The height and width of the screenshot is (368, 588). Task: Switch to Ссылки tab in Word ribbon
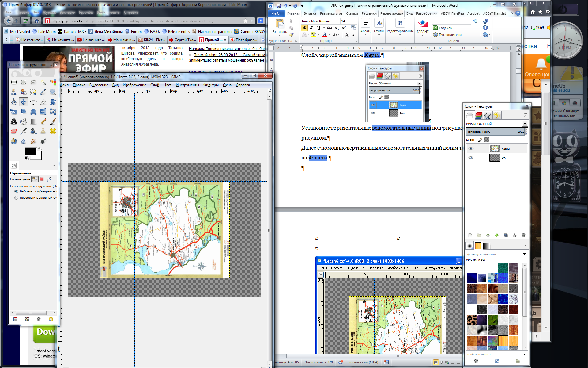352,13
